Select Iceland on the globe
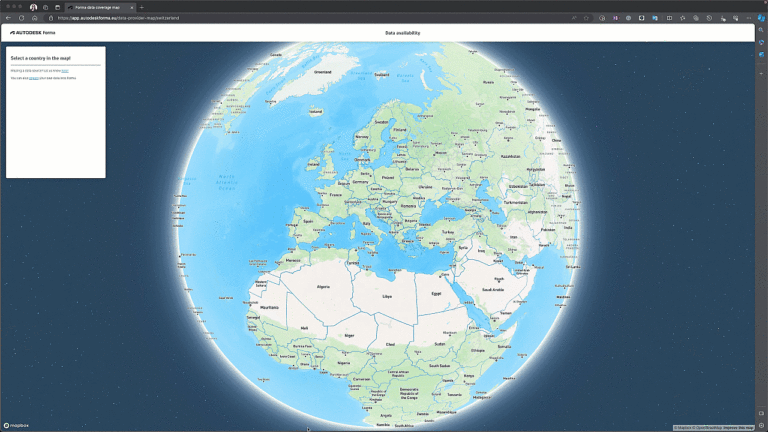768x432 pixels. [316, 112]
